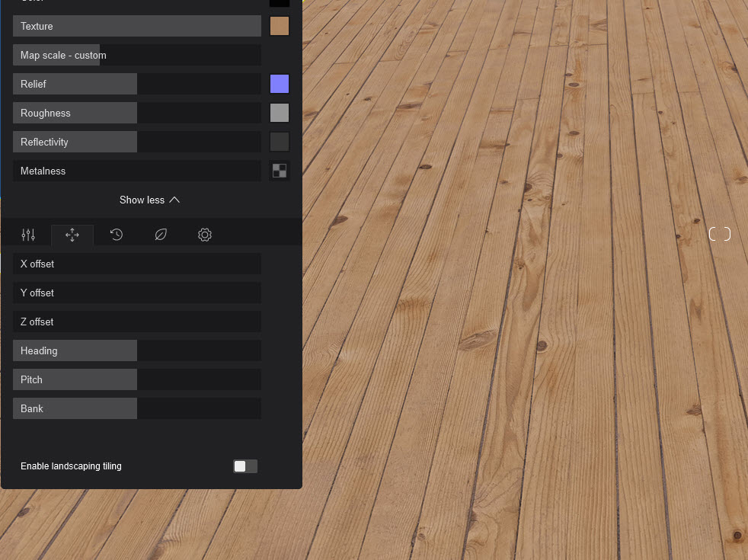Screen dimensions: 748x560
Task: Adjust the Heading slider
Action: [x=137, y=350]
